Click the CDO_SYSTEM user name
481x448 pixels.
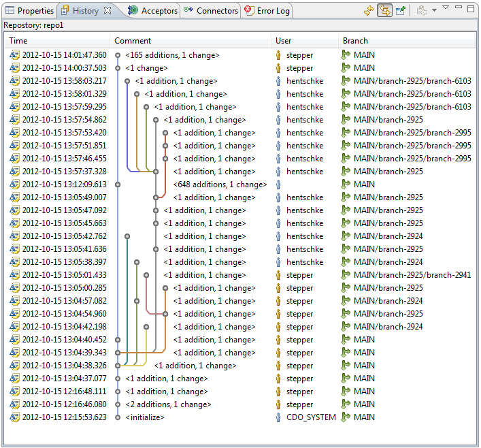pyautogui.click(x=311, y=417)
